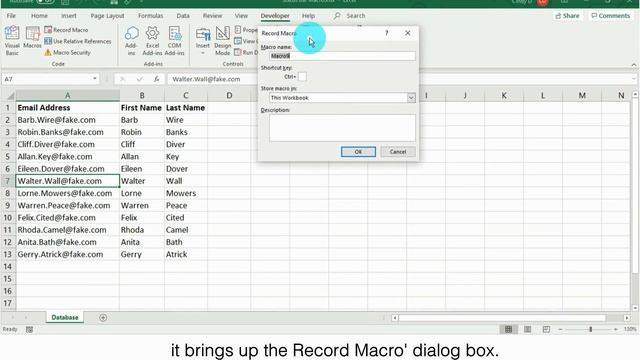640x360 pixels.
Task: Cancel the Record Macro dialog
Action: pyautogui.click(x=398, y=152)
